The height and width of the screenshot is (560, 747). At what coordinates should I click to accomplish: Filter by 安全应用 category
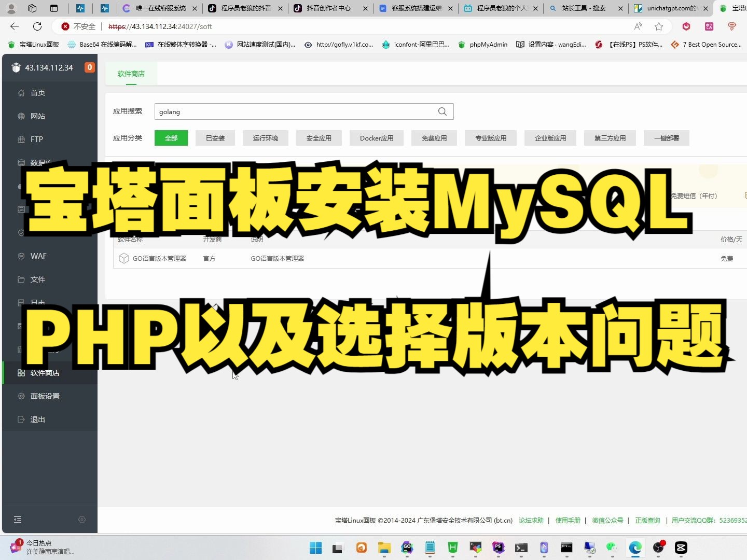(319, 138)
